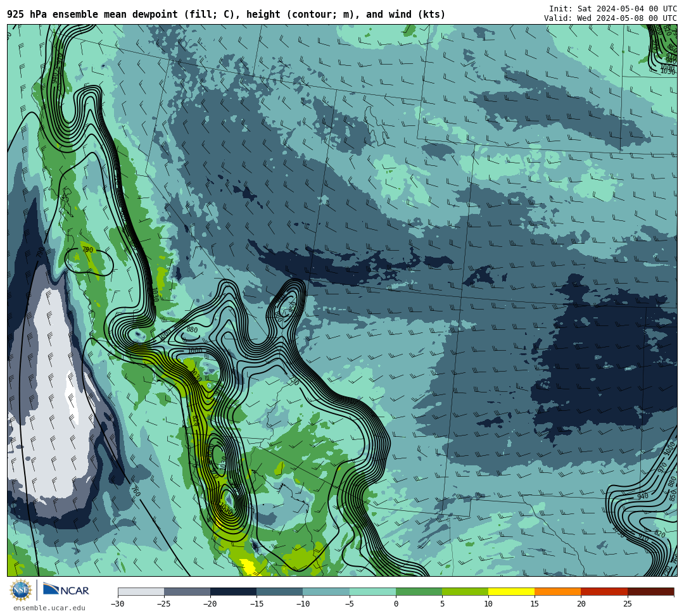Click the -10 colorbar label

point(303,604)
